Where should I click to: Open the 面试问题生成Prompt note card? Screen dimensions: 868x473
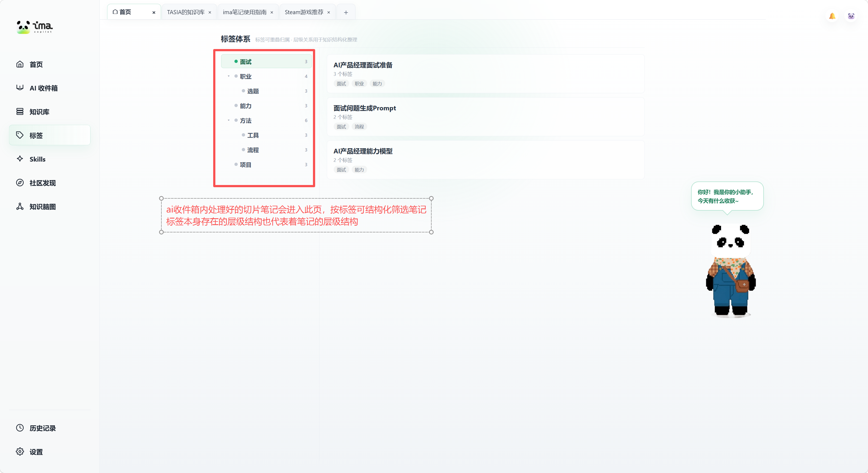[485, 117]
